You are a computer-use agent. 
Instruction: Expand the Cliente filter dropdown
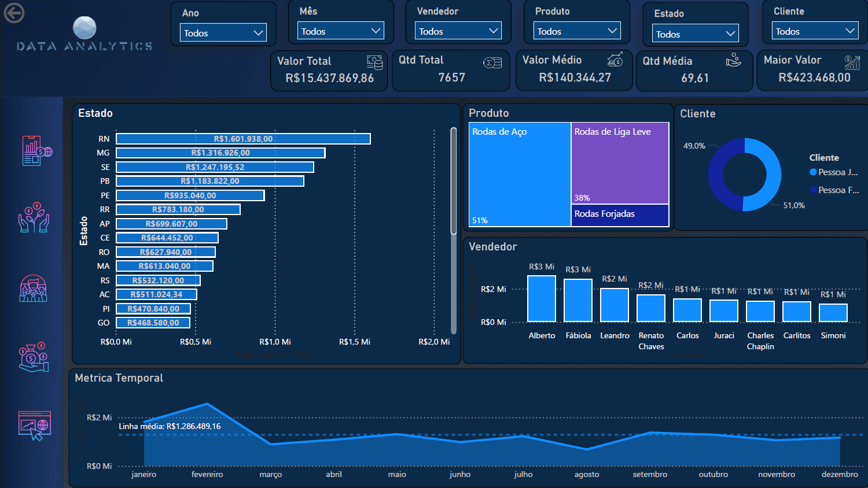(x=815, y=31)
